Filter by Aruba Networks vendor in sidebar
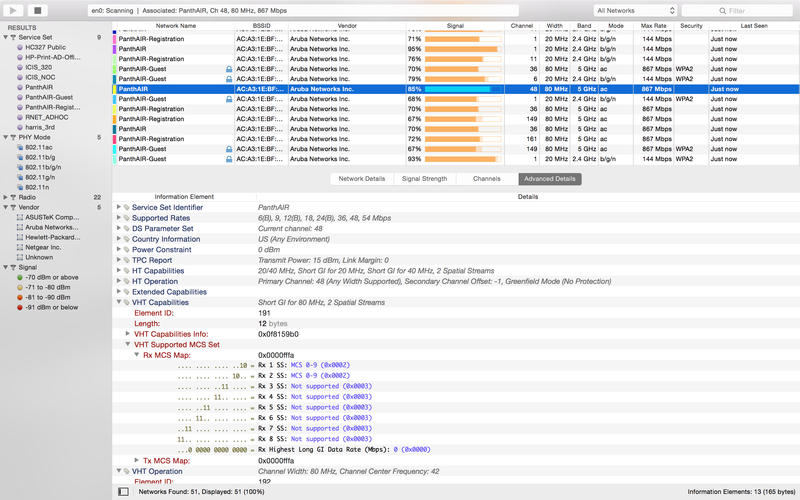Screen dimensions: 800x500 click(x=51, y=227)
